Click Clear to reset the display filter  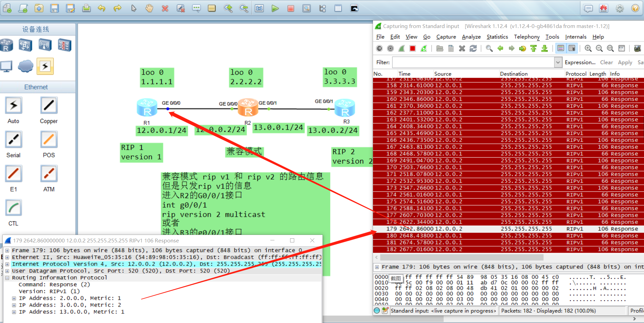(x=606, y=62)
